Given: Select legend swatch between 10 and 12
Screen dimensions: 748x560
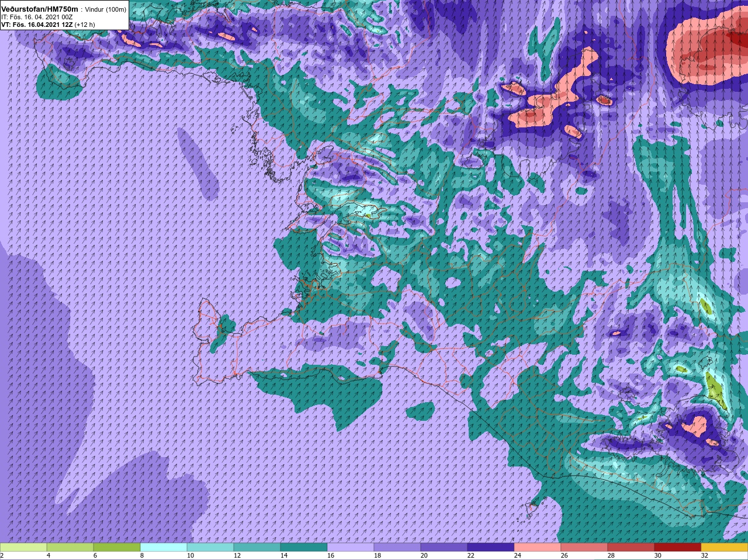Looking at the screenshot, I should 210,547.
